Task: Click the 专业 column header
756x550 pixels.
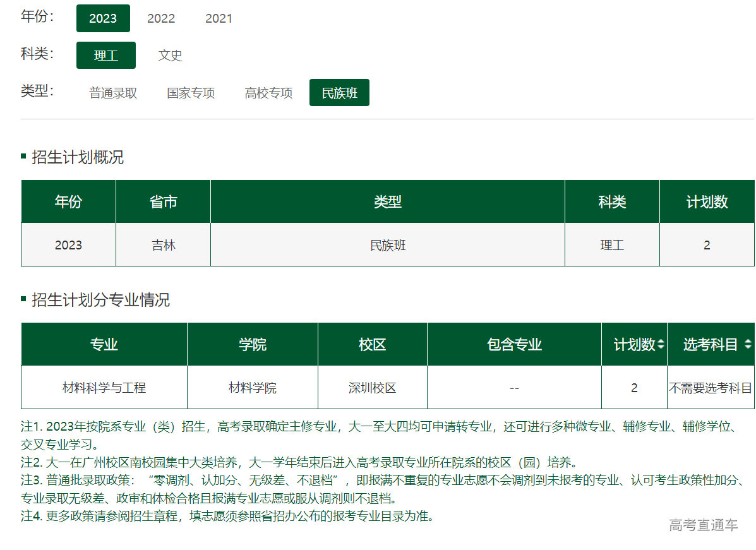Action: (104, 345)
